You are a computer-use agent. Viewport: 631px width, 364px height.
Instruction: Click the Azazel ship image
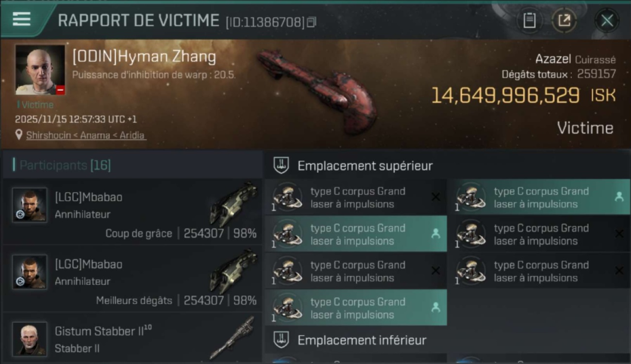click(x=317, y=91)
